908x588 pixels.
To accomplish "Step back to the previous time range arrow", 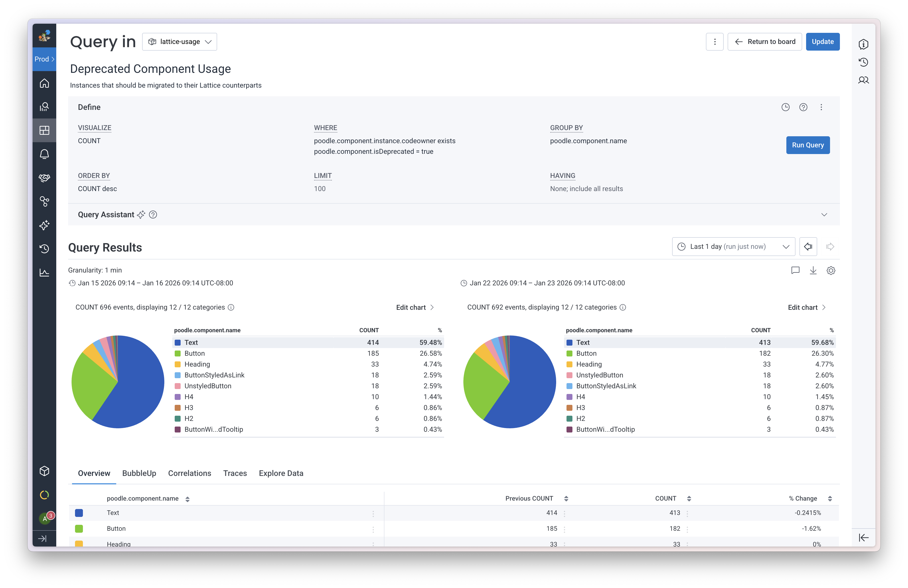I will [808, 247].
